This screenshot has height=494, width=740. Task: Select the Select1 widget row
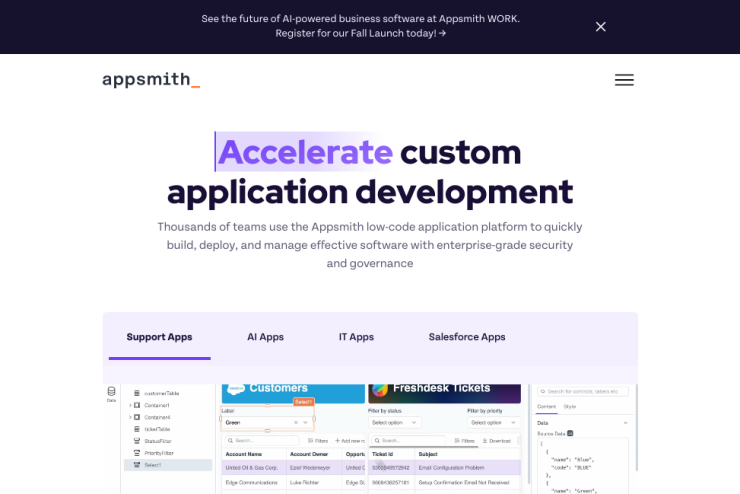(x=168, y=465)
